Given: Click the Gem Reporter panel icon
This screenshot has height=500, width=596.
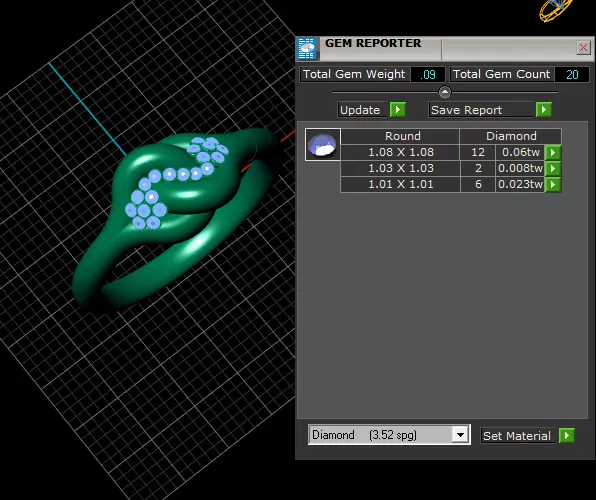Looking at the screenshot, I should point(307,49).
